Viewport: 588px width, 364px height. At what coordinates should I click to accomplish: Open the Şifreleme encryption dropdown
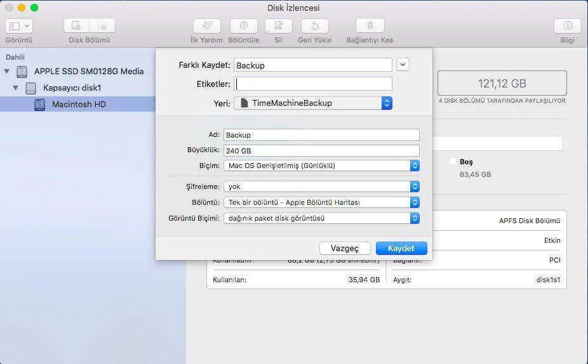pyautogui.click(x=321, y=186)
